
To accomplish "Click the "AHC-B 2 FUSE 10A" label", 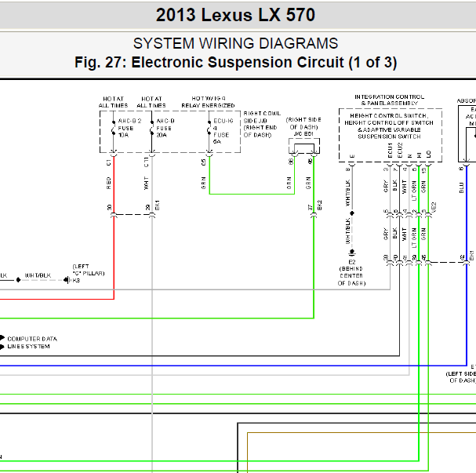I will [x=129, y=128].
